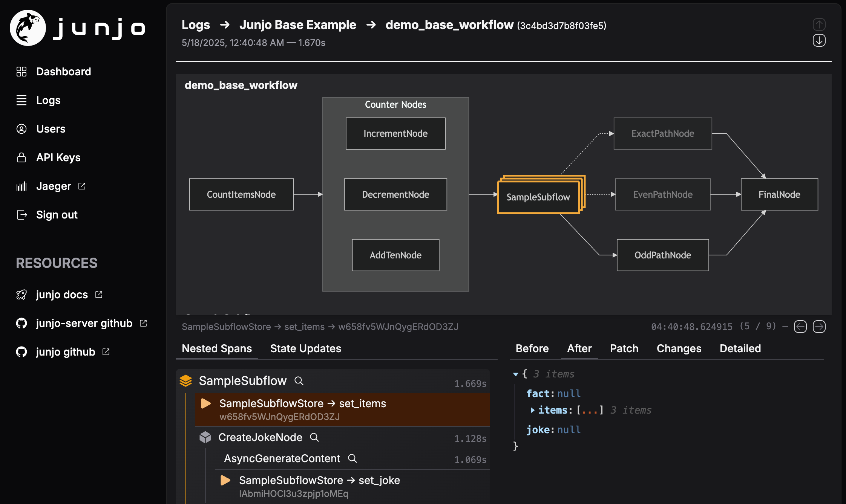Expand the items array in JSON view
Screen dimensions: 846x504
tap(532, 410)
